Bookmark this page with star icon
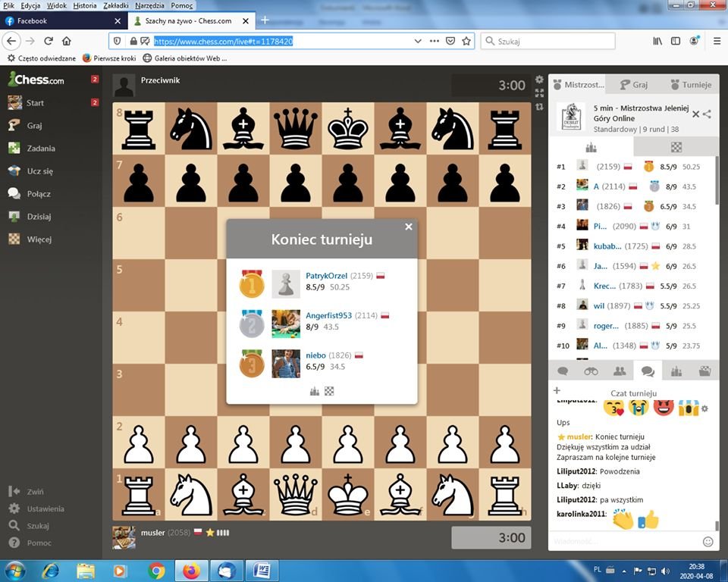728x582 pixels. 466,41
